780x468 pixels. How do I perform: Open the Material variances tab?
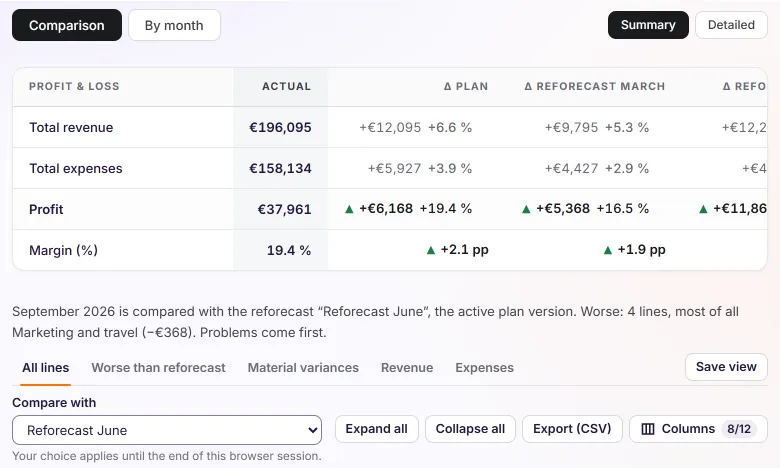point(303,368)
